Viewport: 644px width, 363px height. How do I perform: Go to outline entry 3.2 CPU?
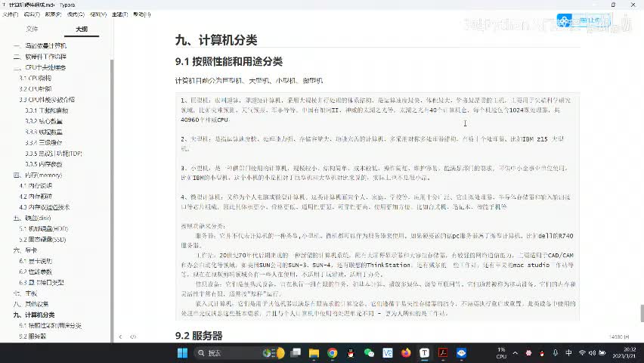(x=36, y=88)
